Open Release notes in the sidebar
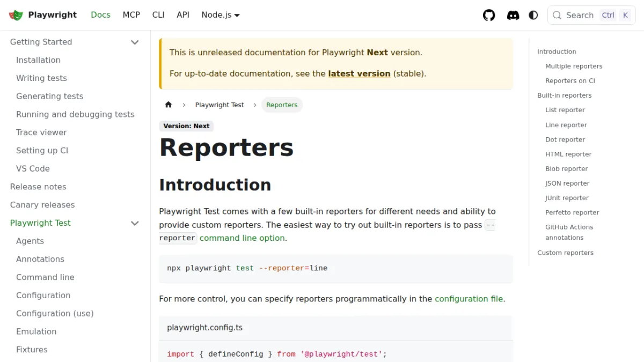 pyautogui.click(x=38, y=187)
